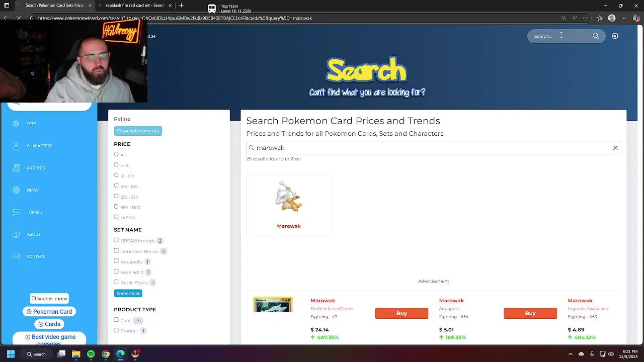Open the Sets sidebar icon
The width and height of the screenshot is (644, 362).
tap(16, 124)
